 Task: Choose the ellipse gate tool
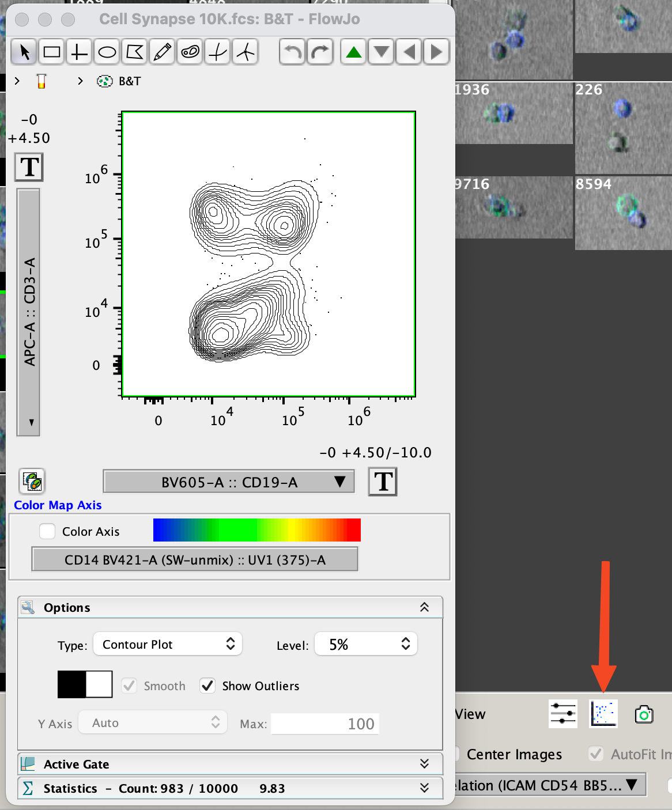pyautogui.click(x=107, y=52)
